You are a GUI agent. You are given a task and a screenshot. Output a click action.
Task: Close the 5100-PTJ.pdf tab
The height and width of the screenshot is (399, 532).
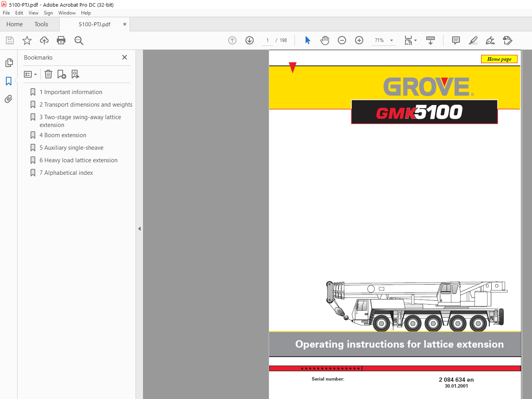125,24
